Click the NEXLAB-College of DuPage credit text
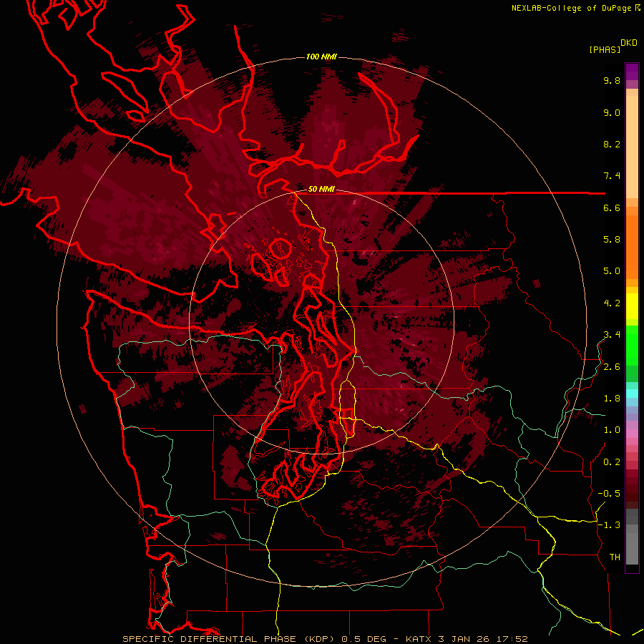The height and width of the screenshot is (644, 644). coord(572,8)
